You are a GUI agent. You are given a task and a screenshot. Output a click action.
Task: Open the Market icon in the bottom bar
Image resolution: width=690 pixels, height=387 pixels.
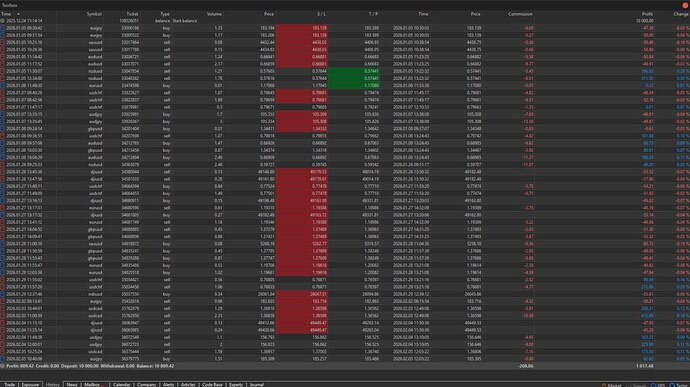[x=604, y=385]
